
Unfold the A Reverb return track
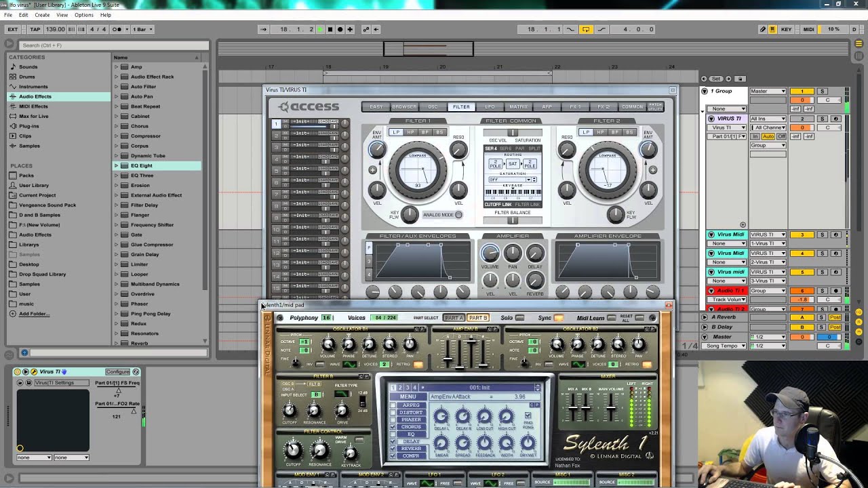click(x=704, y=317)
